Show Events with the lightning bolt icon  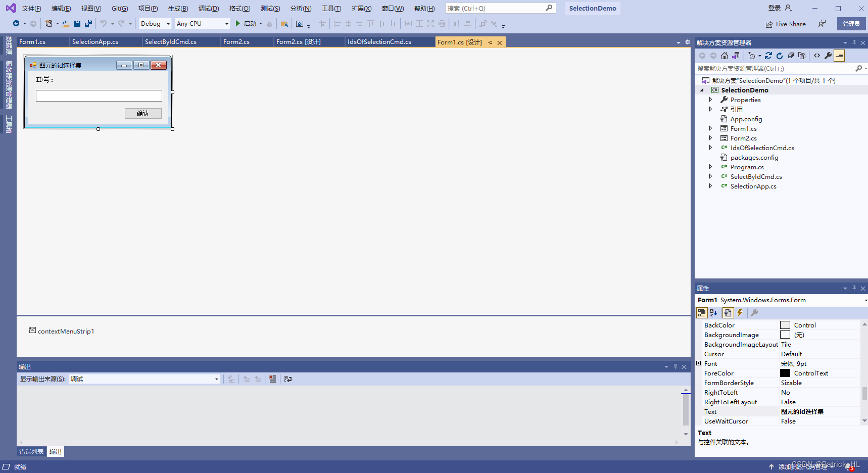(x=740, y=313)
